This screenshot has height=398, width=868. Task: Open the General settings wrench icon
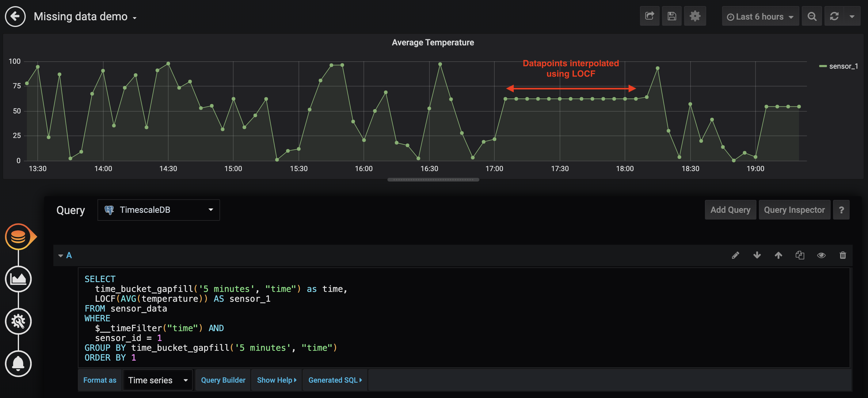tap(18, 321)
